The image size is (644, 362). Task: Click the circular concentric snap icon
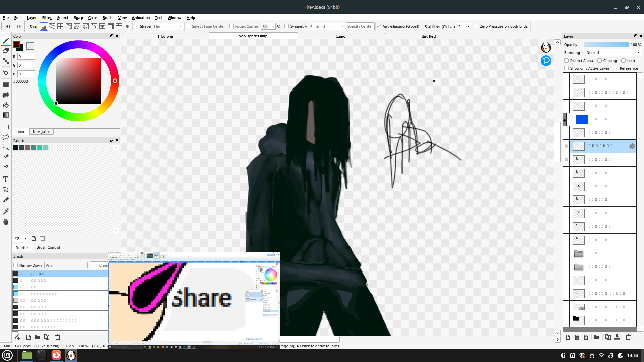(x=86, y=26)
